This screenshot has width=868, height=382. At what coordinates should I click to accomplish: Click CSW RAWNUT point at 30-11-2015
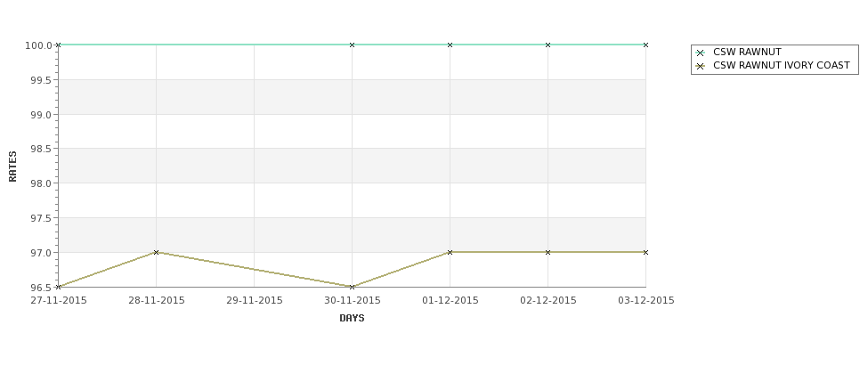352,45
